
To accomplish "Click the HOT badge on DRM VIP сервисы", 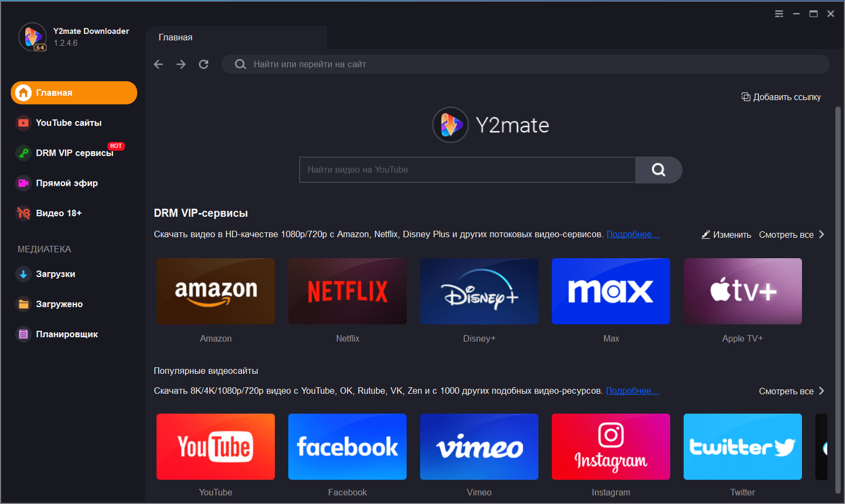I will coord(116,146).
